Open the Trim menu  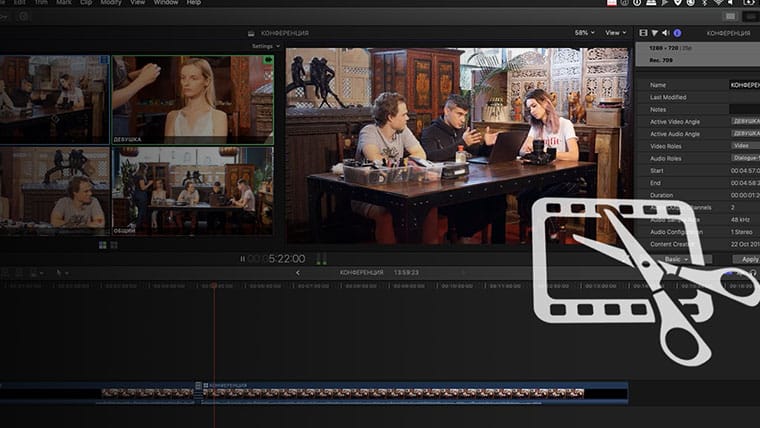pos(41,2)
